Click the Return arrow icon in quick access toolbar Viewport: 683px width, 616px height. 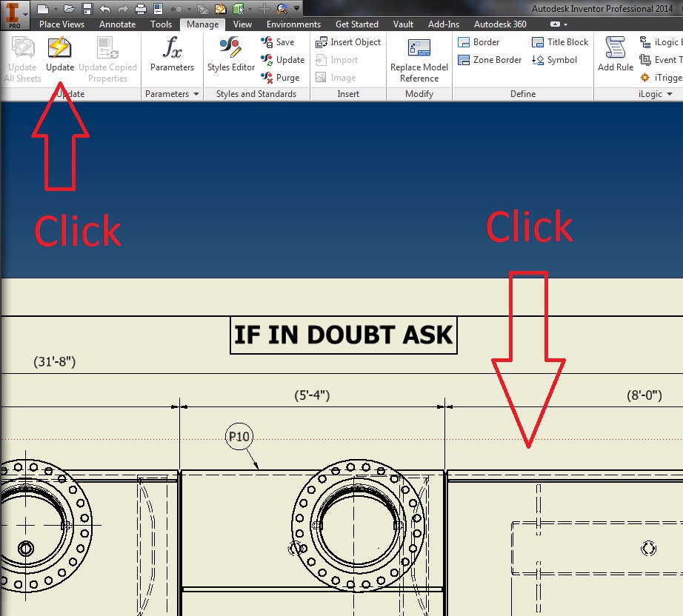pyautogui.click(x=176, y=9)
